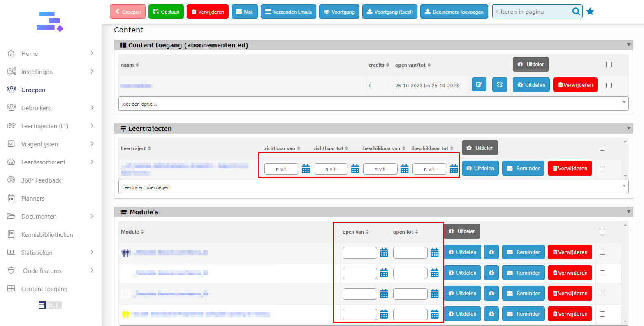Screen dimensions: 644x326
Task: Click the star favorite icon
Action: (590, 12)
